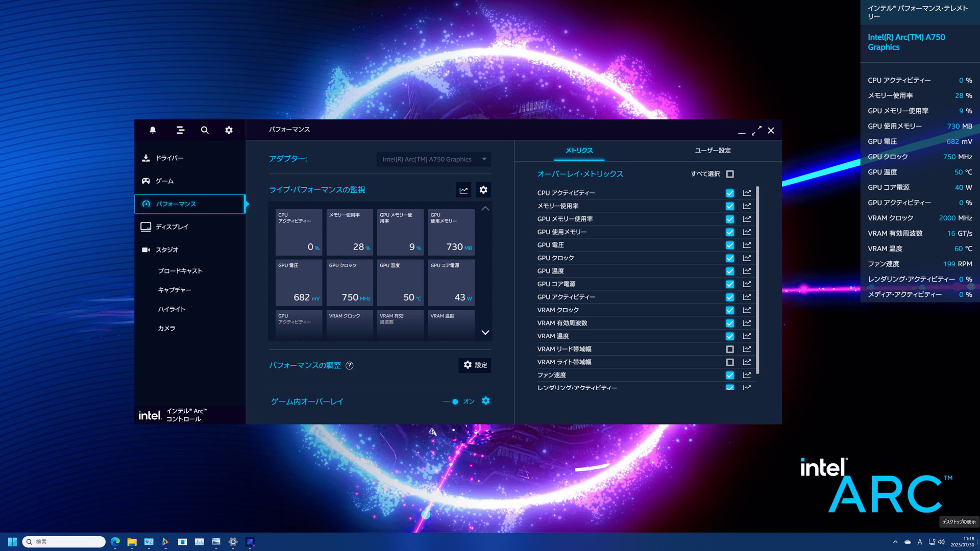The width and height of the screenshot is (980, 551).
Task: Click the GPU 使用メモリー 730 MB tile
Action: point(451,232)
